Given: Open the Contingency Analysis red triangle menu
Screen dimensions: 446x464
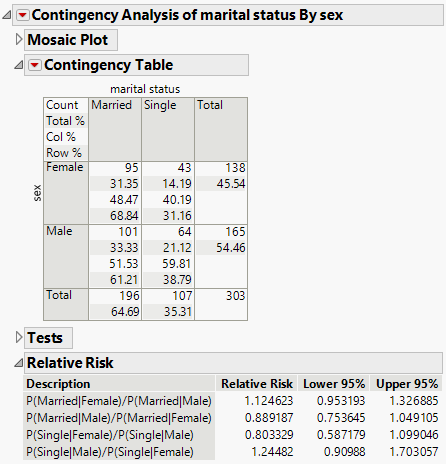Looking at the screenshot, I should (23, 15).
